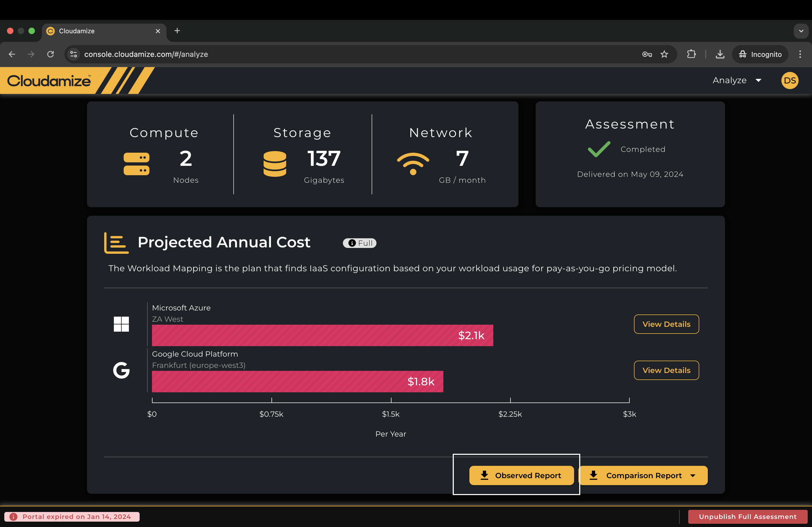Bookmark page with star icon

pyautogui.click(x=664, y=54)
